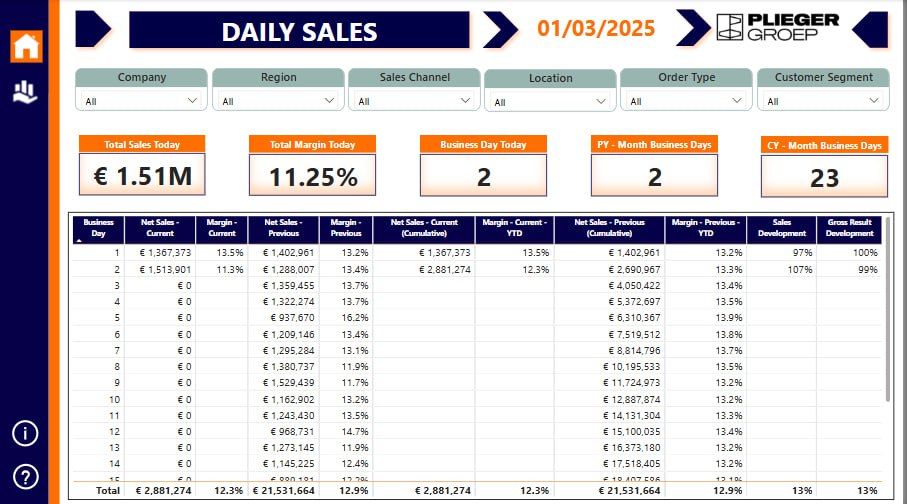The width and height of the screenshot is (907, 504).
Task: Click the question mark help icon
Action: [25, 476]
